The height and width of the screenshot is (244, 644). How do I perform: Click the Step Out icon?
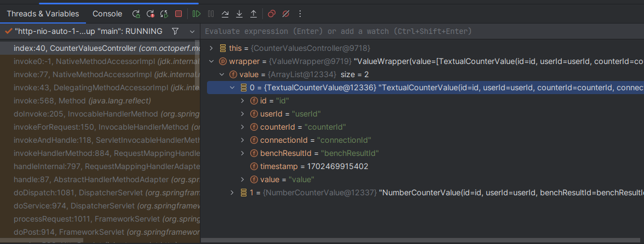254,14
